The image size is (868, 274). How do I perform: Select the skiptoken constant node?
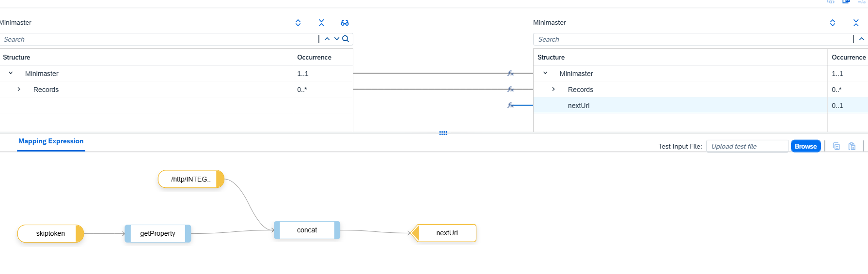(50, 233)
